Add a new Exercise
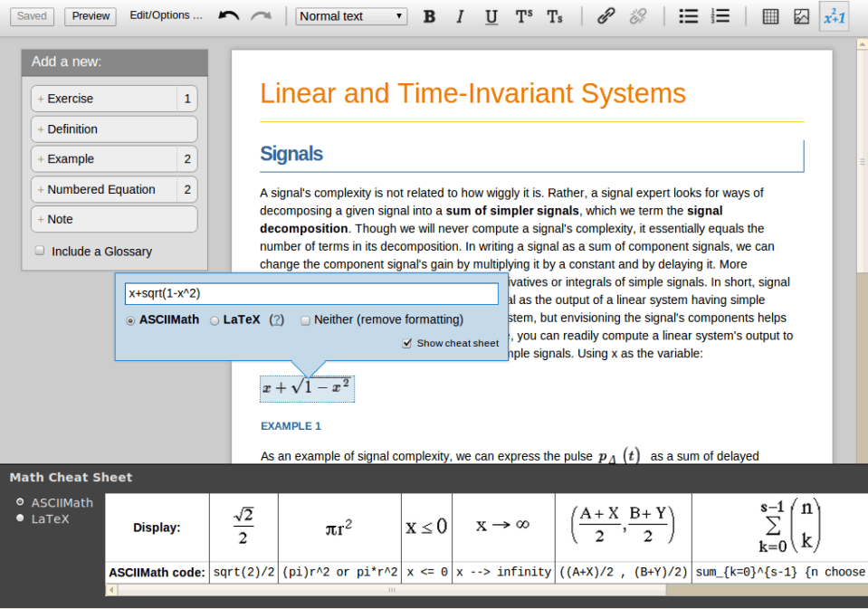 click(x=104, y=99)
